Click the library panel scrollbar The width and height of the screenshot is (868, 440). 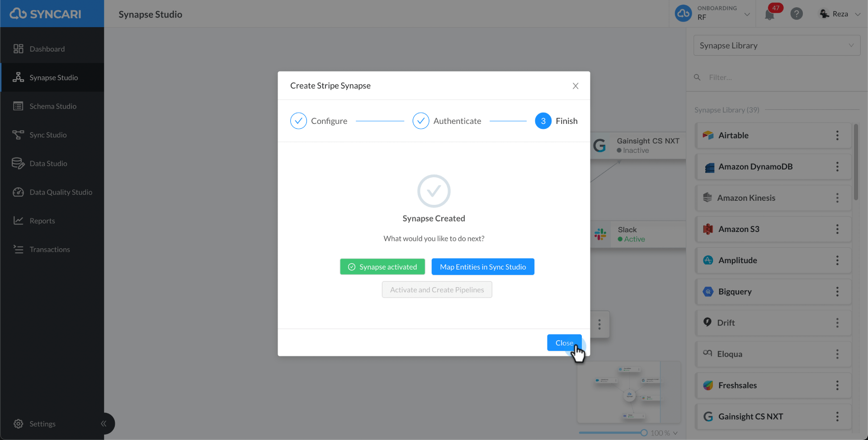tap(856, 162)
